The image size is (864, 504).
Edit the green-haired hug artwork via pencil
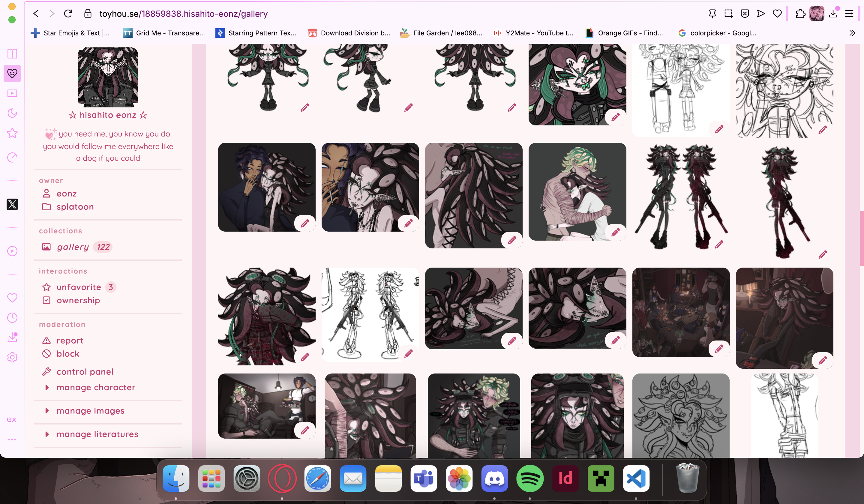click(x=615, y=232)
